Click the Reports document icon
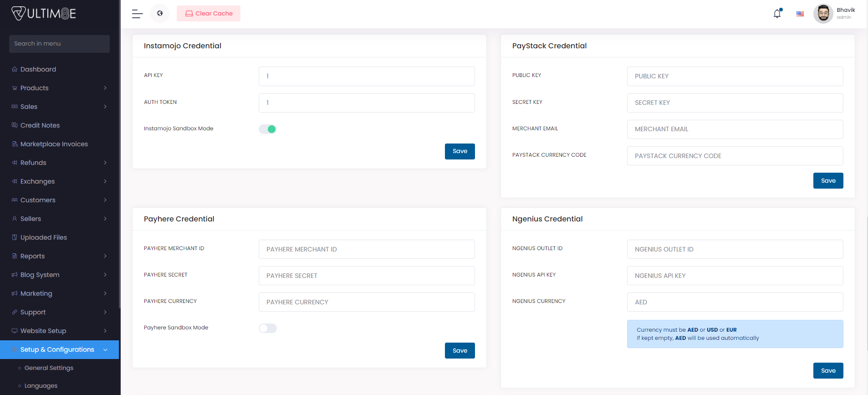 coord(15,256)
